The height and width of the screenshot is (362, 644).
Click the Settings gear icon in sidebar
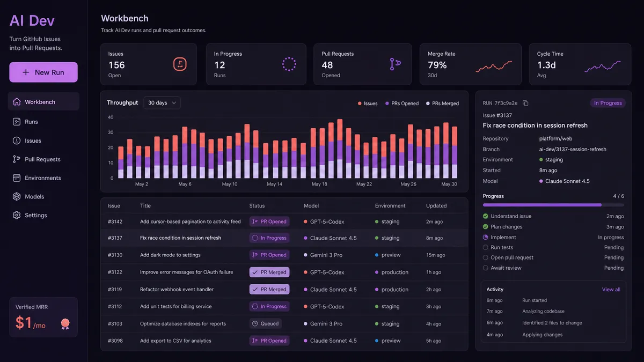tap(17, 215)
